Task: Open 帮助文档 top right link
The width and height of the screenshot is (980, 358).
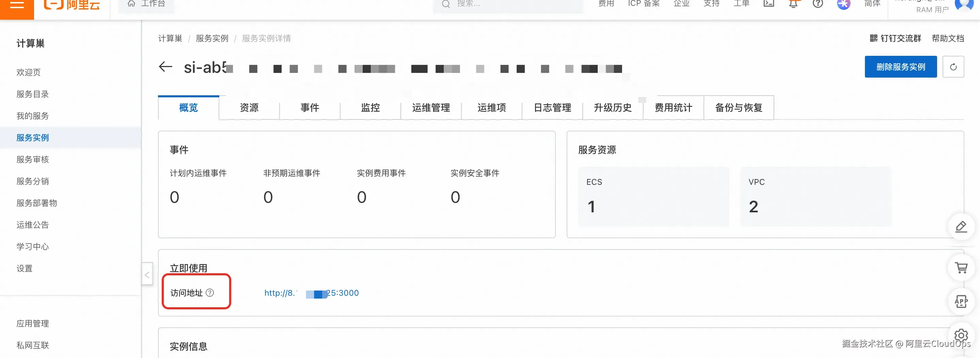Action: pos(948,38)
